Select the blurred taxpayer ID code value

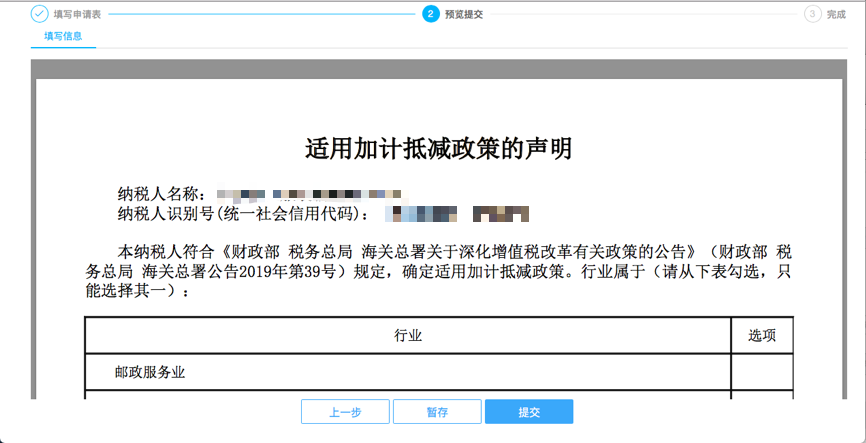pyautogui.click(x=458, y=213)
